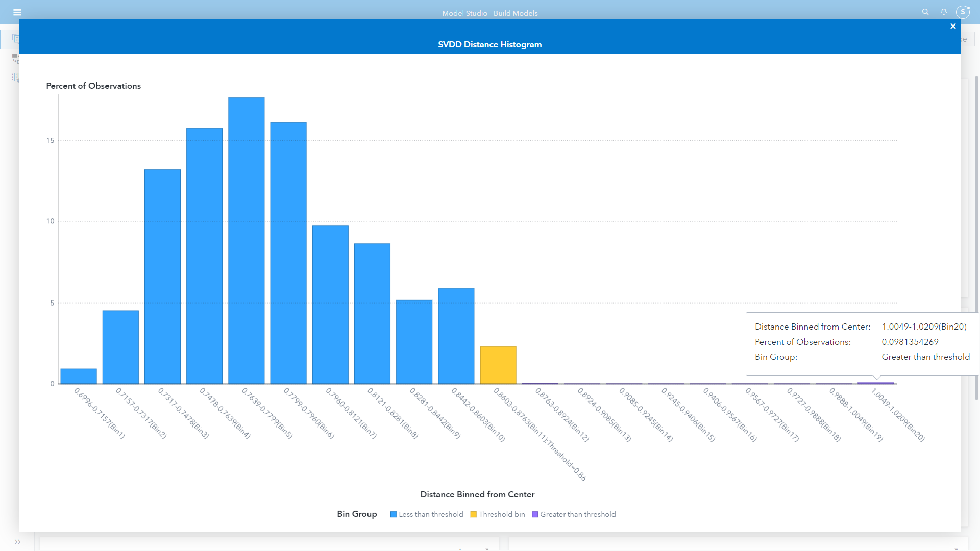Open the user profile avatar 'S'

963,12
